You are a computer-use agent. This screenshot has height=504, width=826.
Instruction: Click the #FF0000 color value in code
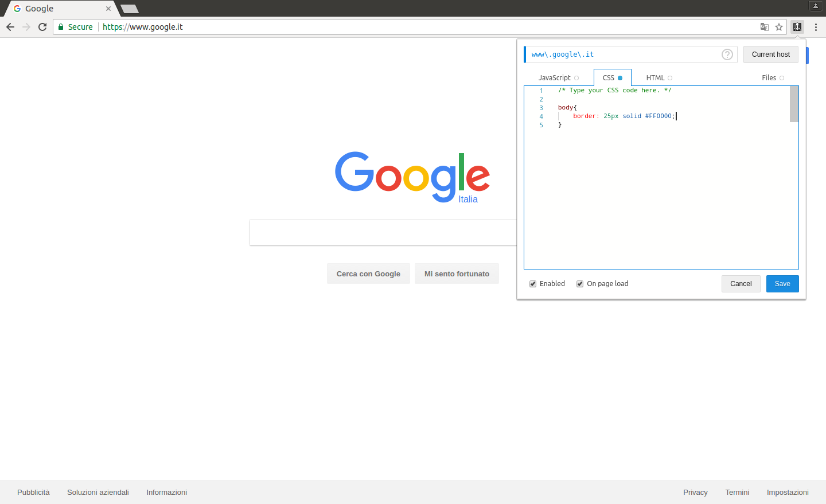pyautogui.click(x=659, y=116)
